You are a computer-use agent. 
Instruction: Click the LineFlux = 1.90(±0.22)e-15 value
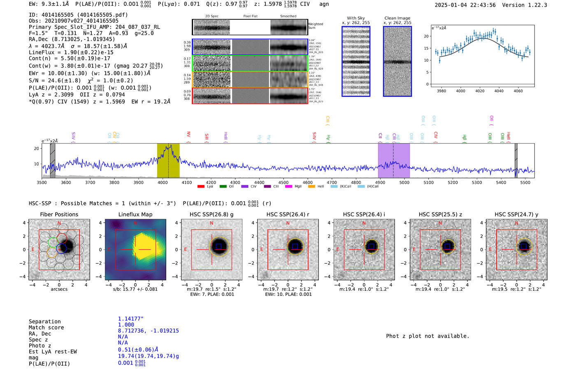tap(71, 52)
